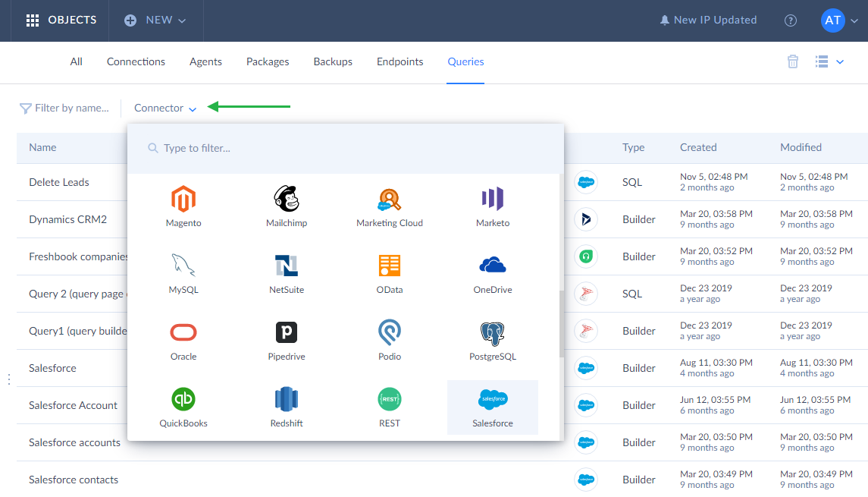Screen dimensions: 868x497
Task: Click SQL Server icon in Query 2 row
Action: coord(586,294)
